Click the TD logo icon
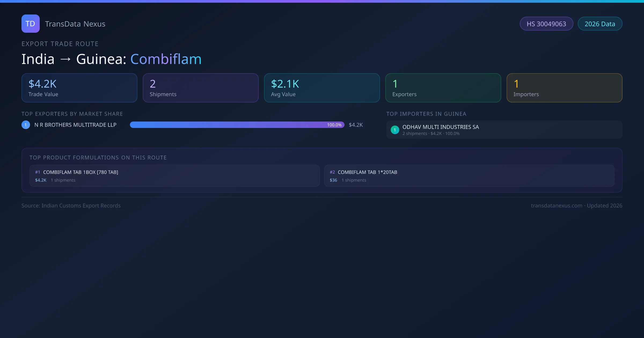Viewport: 644px width, 338px height. point(30,24)
